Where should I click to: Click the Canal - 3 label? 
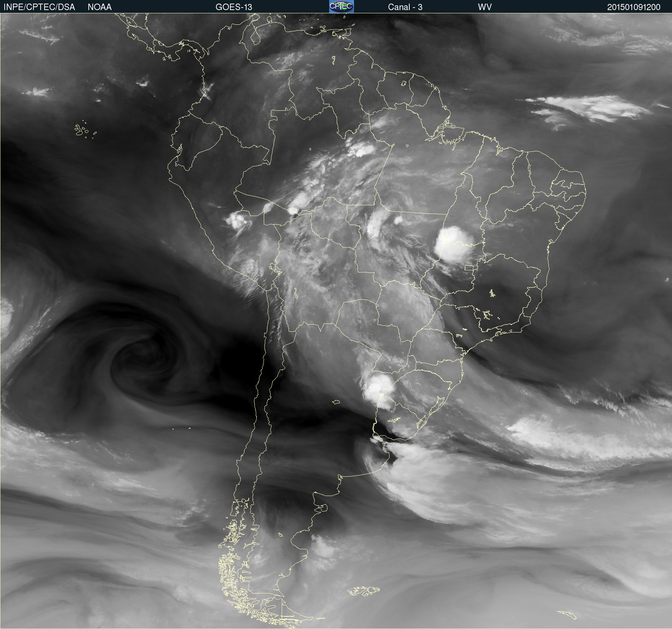pos(405,7)
